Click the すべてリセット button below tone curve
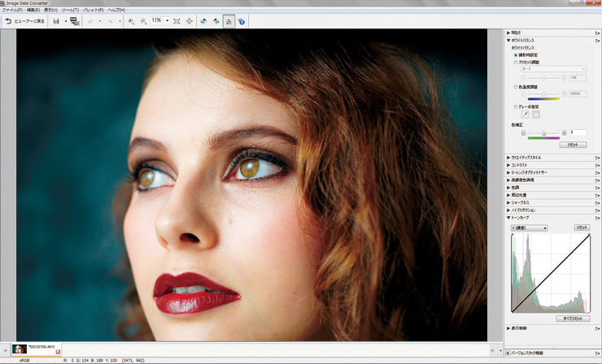 pos(572,319)
